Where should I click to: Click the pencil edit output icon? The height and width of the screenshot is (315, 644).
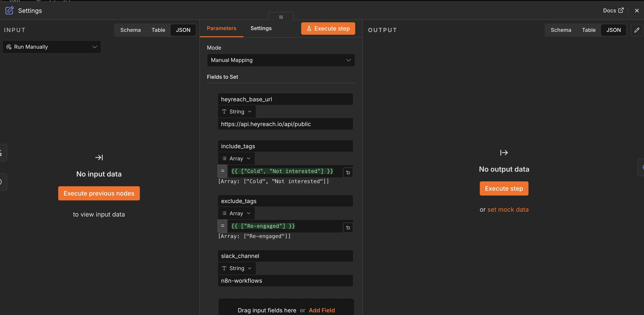(x=637, y=30)
